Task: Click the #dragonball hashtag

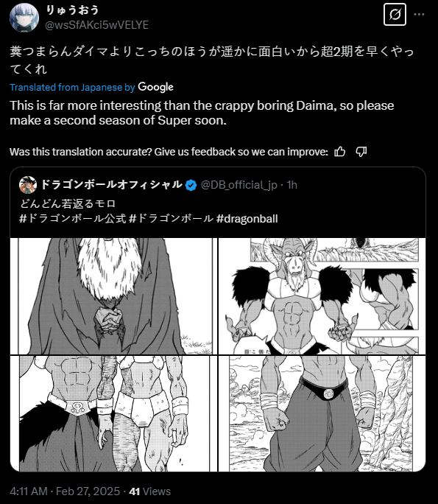Action: (247, 219)
